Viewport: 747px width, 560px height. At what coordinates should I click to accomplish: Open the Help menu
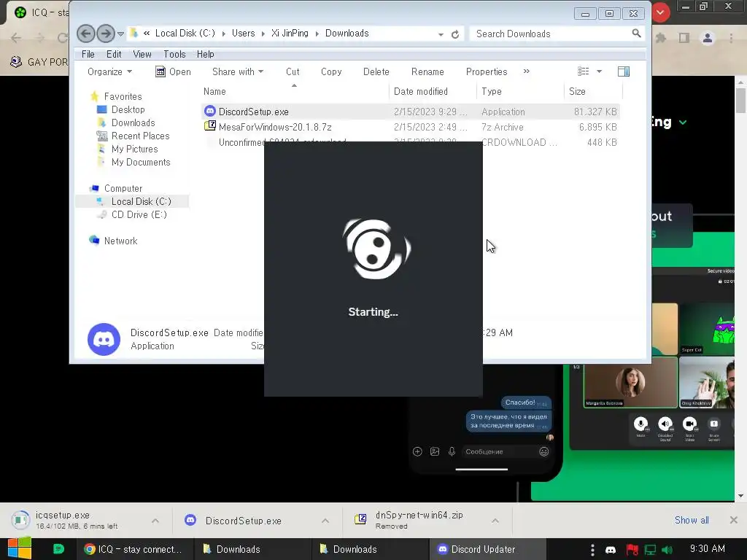(x=205, y=54)
